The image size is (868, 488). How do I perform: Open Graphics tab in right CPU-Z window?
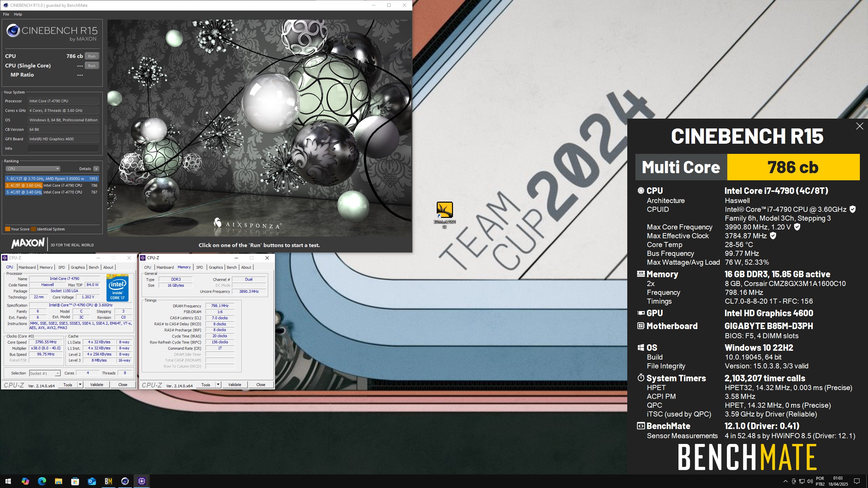click(x=216, y=267)
